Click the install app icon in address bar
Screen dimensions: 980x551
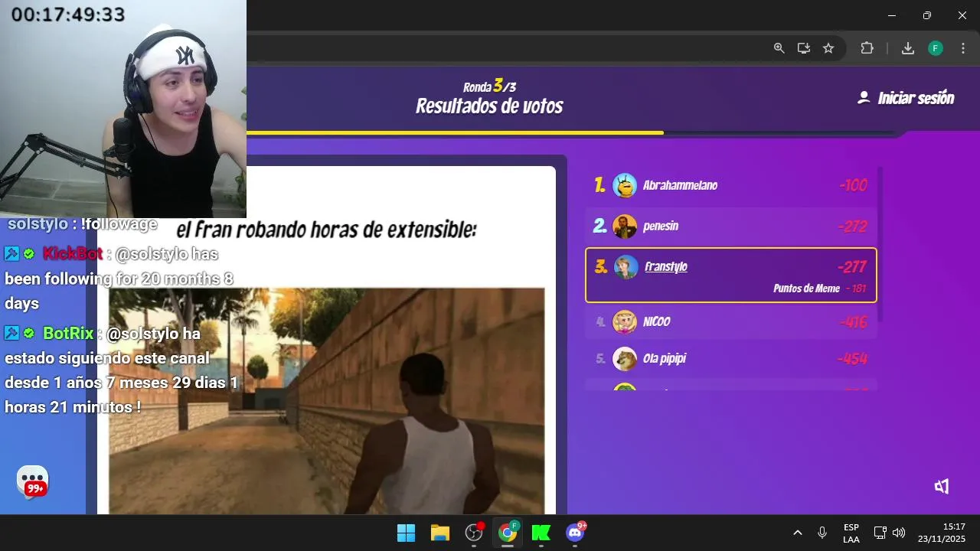803,48
